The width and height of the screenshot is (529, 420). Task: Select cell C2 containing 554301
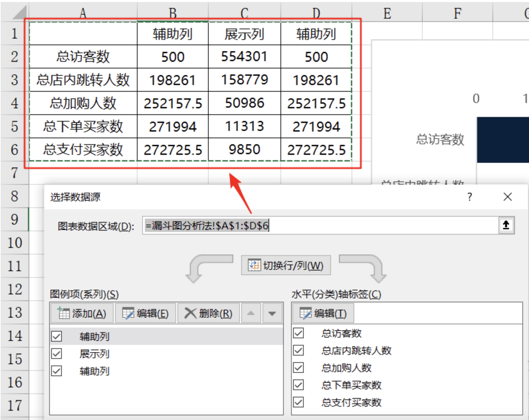(244, 56)
